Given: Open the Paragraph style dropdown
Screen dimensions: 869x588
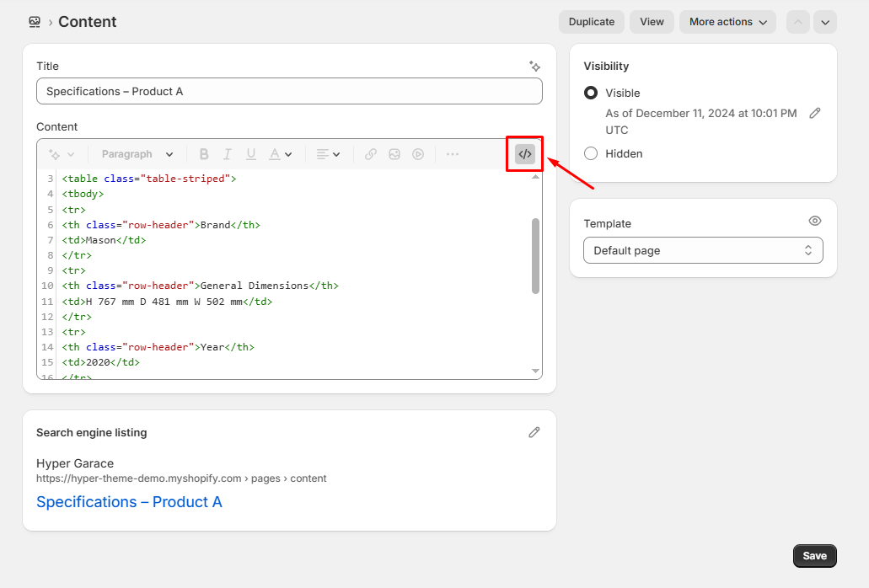Looking at the screenshot, I should pos(137,154).
